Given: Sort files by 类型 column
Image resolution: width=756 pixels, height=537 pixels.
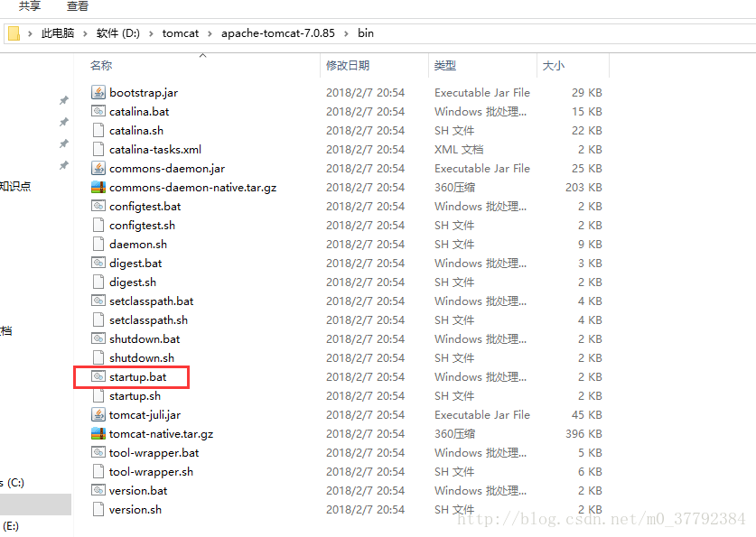Looking at the screenshot, I should 445,65.
